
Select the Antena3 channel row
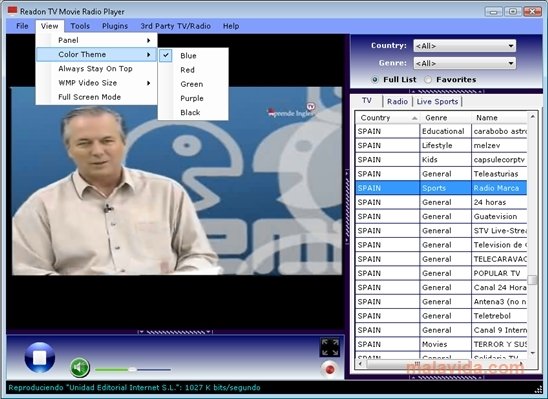click(x=441, y=302)
